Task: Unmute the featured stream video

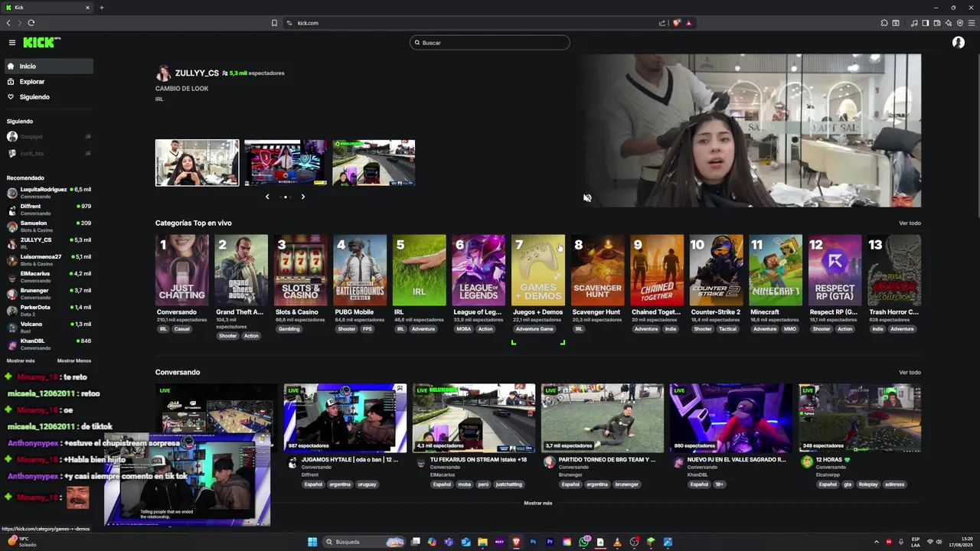Action: (x=587, y=198)
